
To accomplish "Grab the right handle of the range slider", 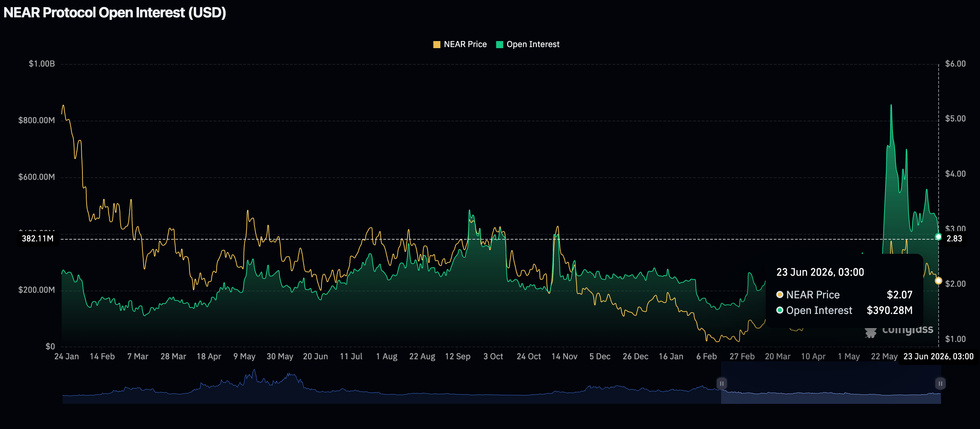I will (x=940, y=383).
